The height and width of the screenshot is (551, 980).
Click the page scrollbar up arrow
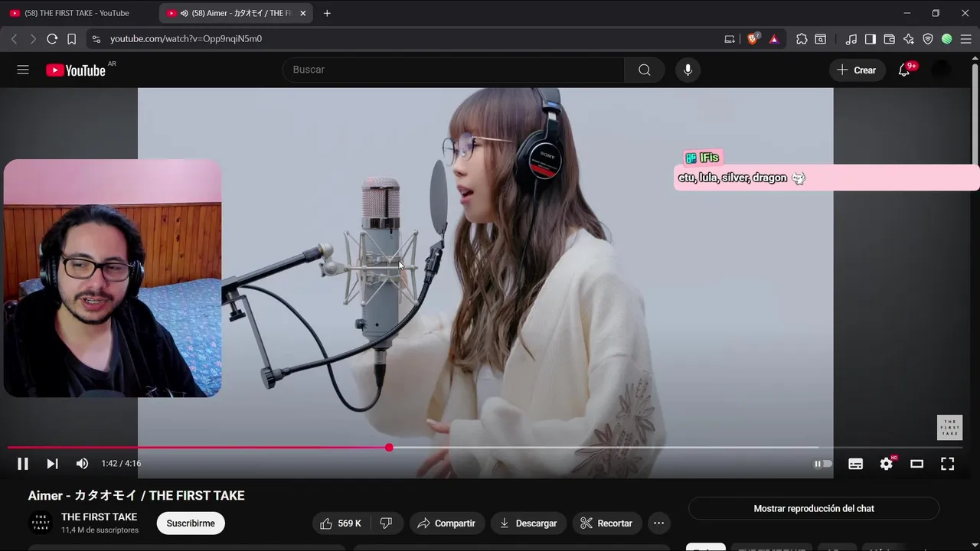pos(975,57)
